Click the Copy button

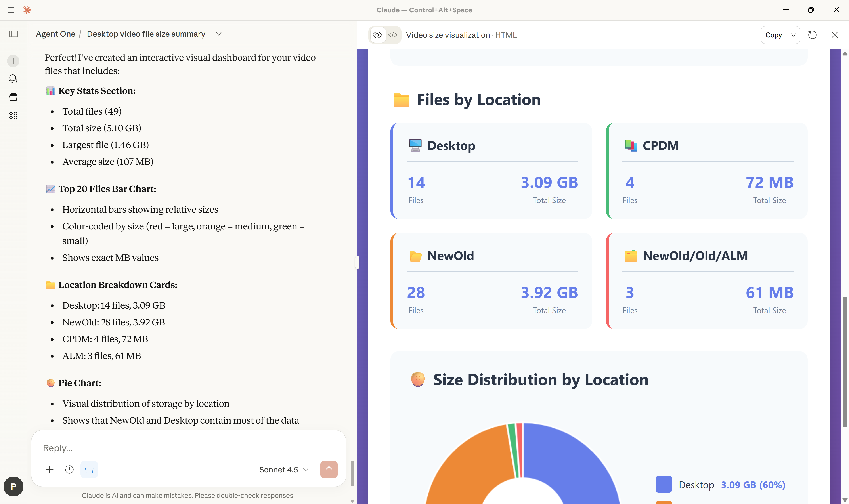pyautogui.click(x=773, y=35)
